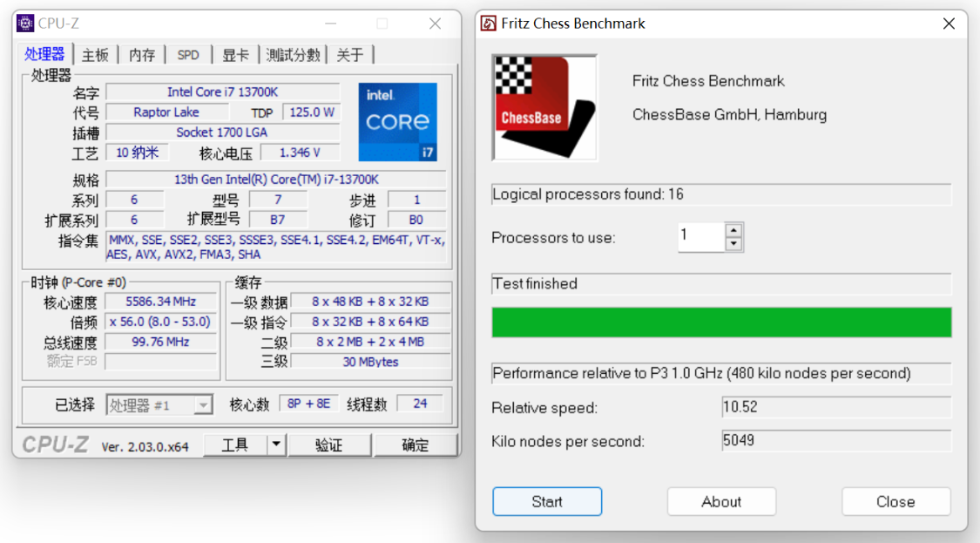Viewport: 980px width, 543px height.
Task: Click the Fritz Chess Benchmark title bar icon
Action: (488, 24)
